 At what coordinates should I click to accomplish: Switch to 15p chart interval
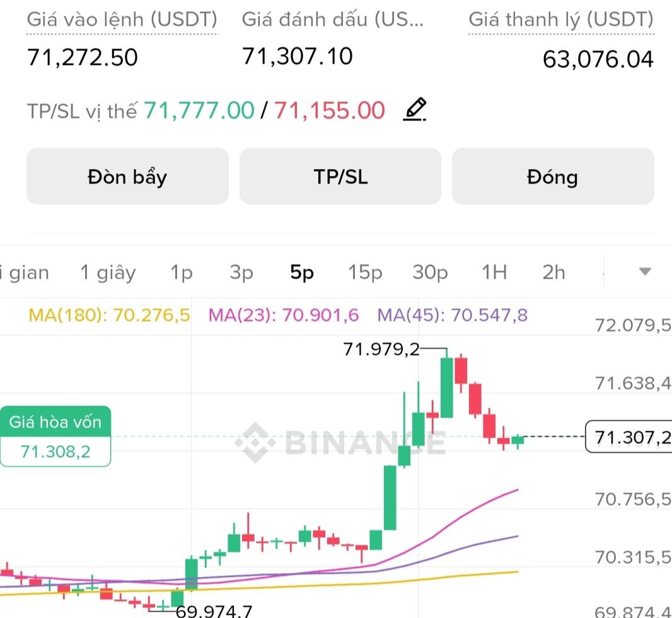click(x=366, y=272)
